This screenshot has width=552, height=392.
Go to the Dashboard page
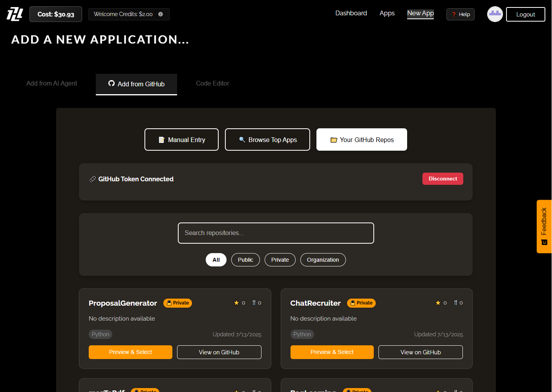pos(351,13)
